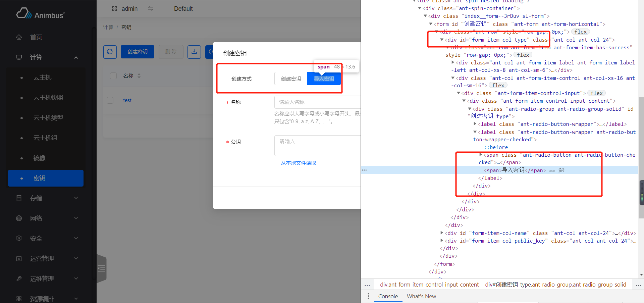
Task: Open the 云主机 menu item
Action: click(x=43, y=78)
